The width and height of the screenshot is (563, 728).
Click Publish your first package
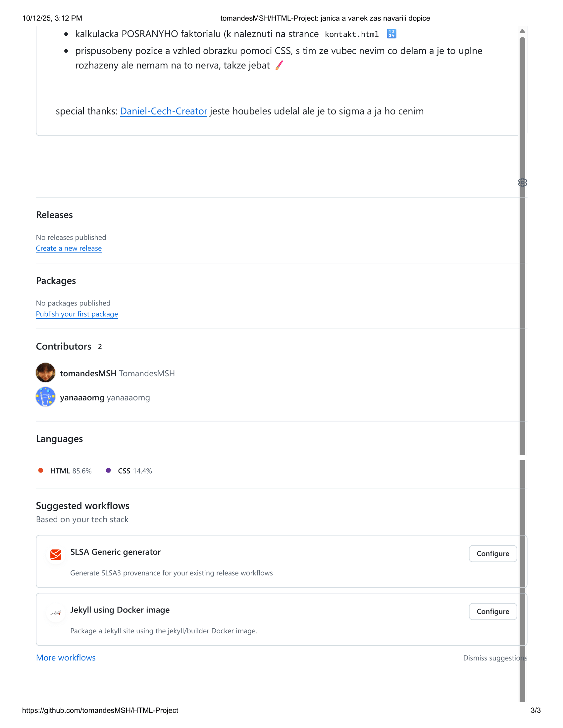point(77,314)
